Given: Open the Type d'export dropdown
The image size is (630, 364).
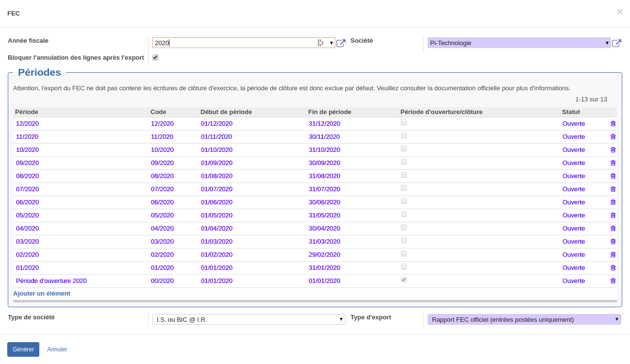Looking at the screenshot, I should click(524, 319).
